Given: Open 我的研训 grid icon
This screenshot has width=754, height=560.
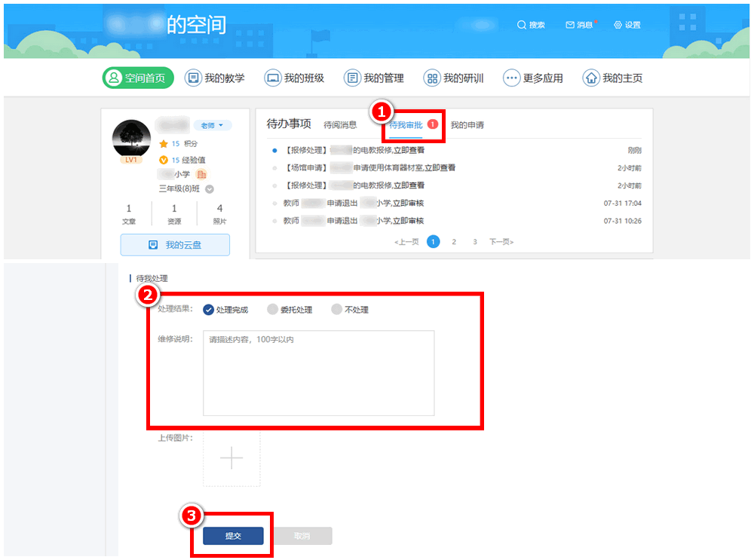Looking at the screenshot, I should 432,78.
